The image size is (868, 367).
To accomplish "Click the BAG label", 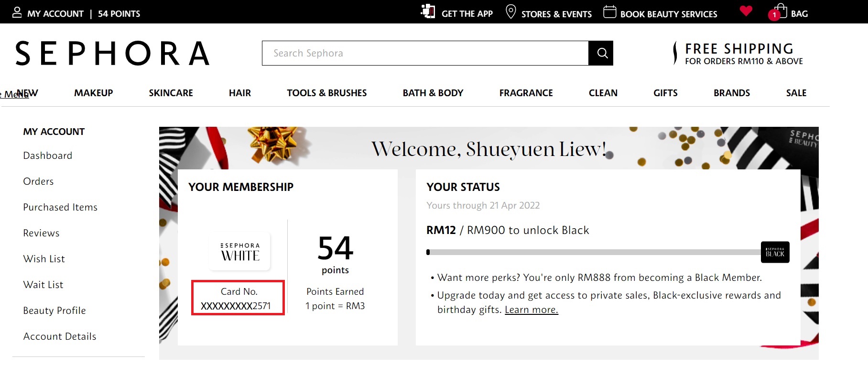I will [x=799, y=14].
